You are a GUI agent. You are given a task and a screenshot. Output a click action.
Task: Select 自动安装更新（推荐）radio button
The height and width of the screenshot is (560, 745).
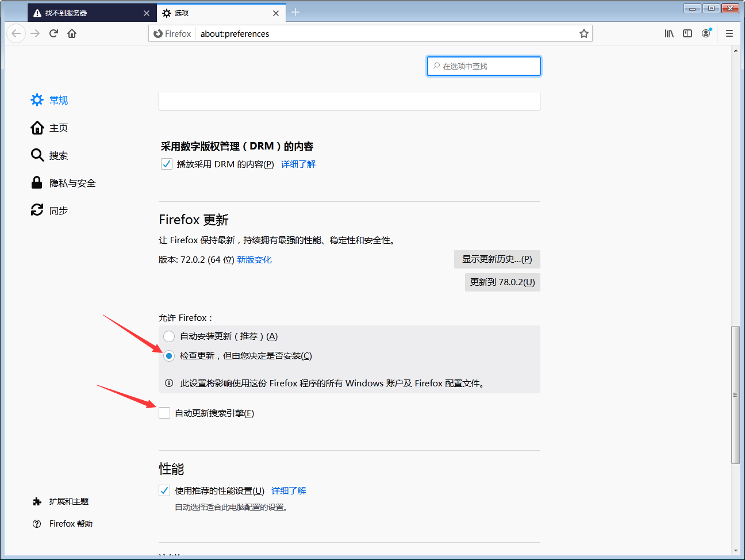coord(169,336)
